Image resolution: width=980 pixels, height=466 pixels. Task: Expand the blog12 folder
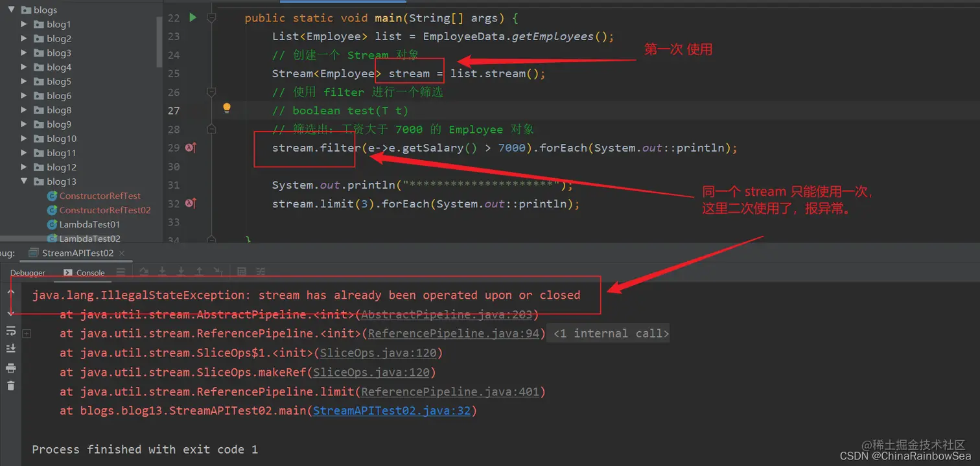pos(24,167)
